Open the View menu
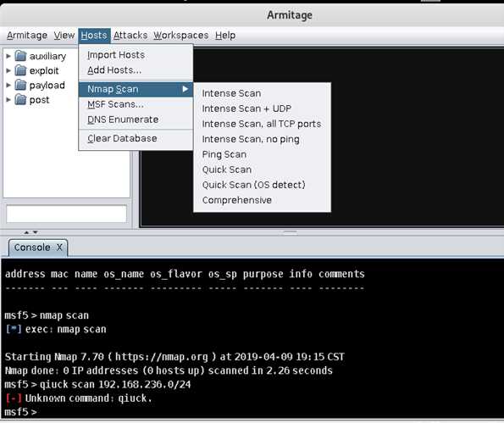 [64, 36]
